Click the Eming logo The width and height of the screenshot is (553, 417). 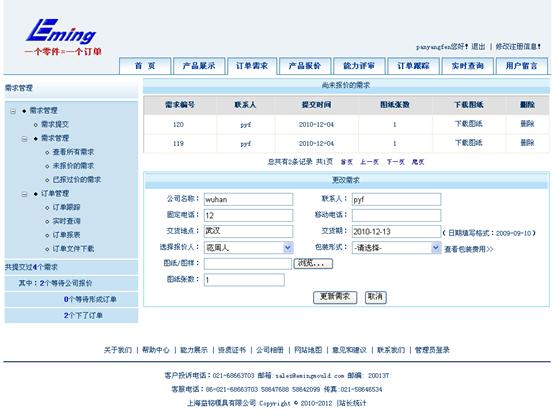tap(62, 37)
